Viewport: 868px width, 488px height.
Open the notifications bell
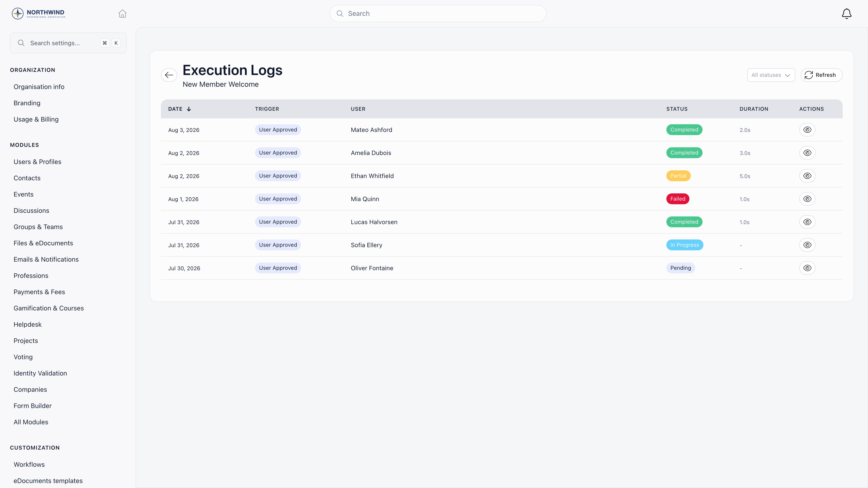pyautogui.click(x=847, y=14)
